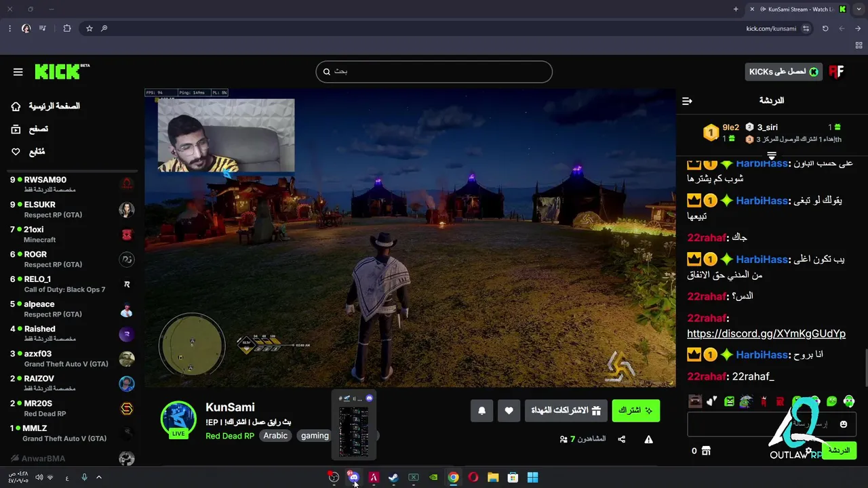Click the get KICKs button
This screenshot has width=868, height=488.
pos(783,72)
